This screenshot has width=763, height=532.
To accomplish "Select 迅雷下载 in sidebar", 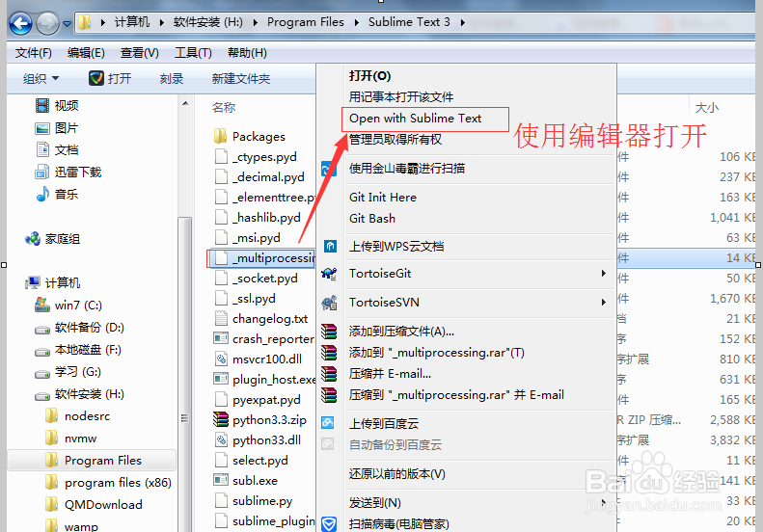I will 68,172.
